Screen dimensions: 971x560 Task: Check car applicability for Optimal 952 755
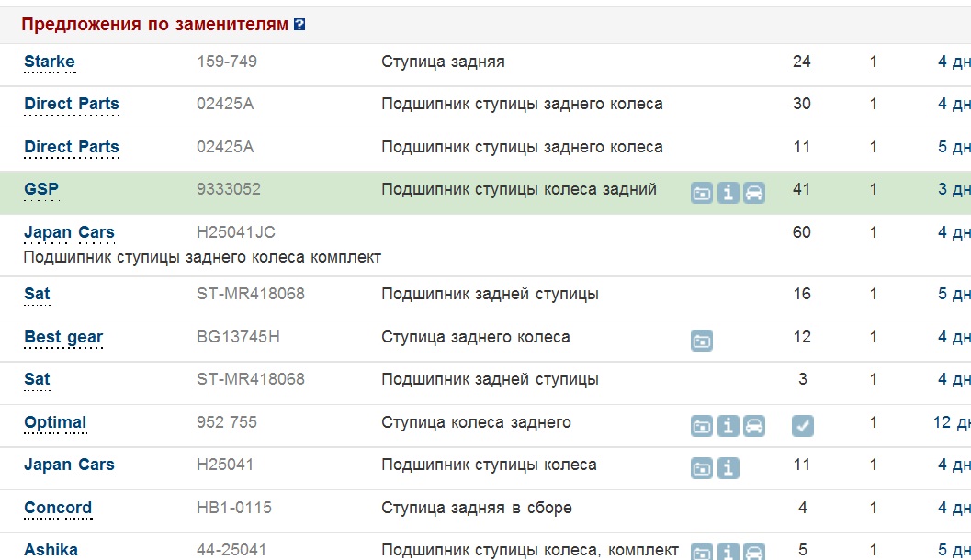click(x=754, y=426)
